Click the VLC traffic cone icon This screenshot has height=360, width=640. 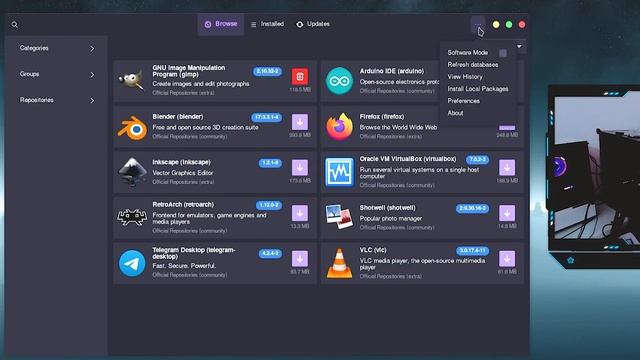tap(339, 263)
